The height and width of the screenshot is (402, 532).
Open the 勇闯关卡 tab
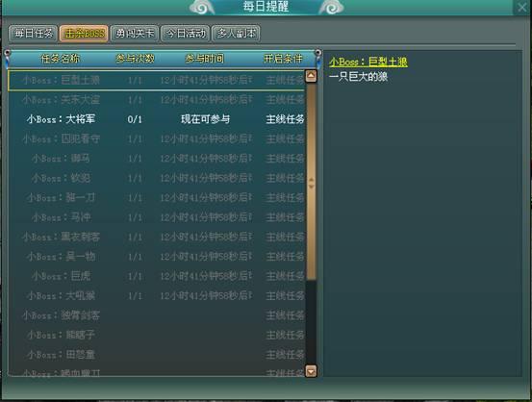[x=135, y=34]
